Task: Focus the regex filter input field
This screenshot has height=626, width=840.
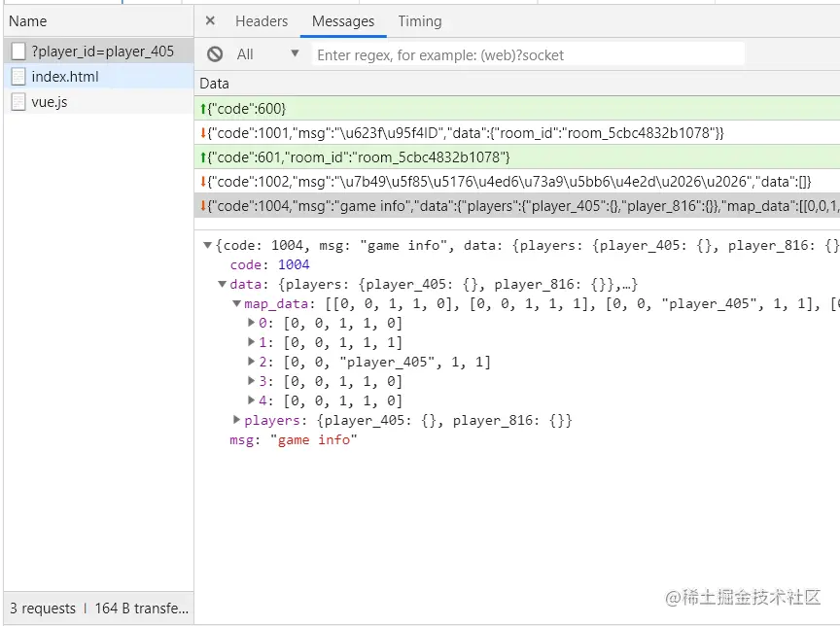Action: (529, 54)
